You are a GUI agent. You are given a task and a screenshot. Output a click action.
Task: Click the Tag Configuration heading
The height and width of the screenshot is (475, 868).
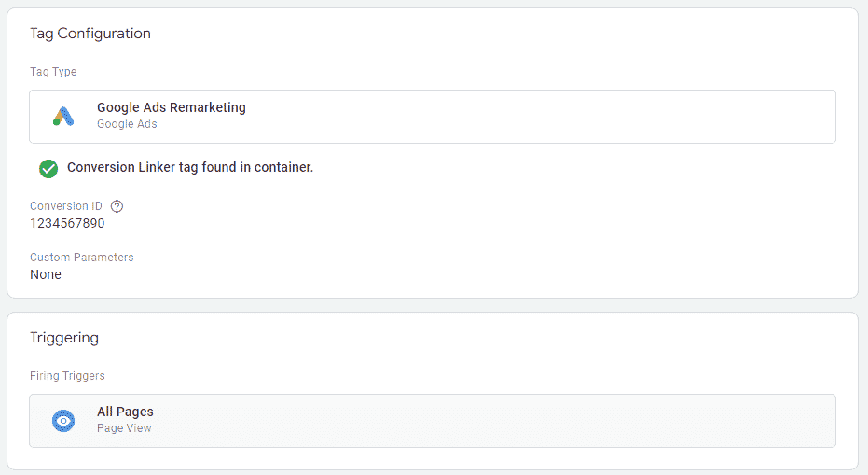90,34
